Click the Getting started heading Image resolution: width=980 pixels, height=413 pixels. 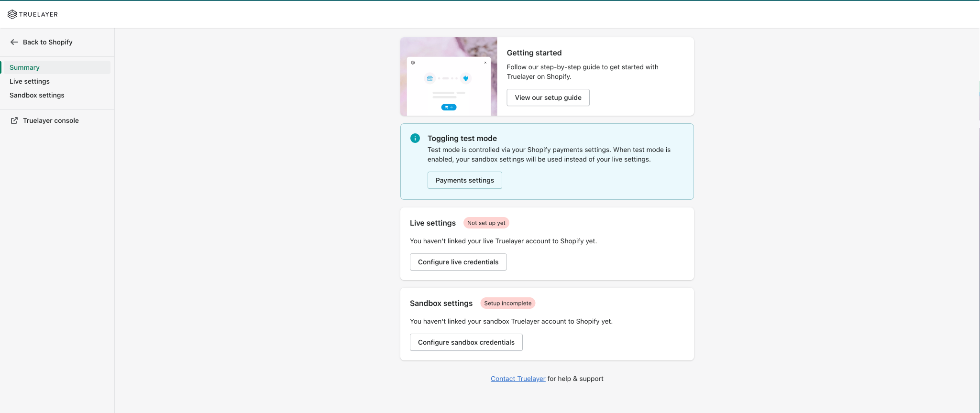tap(534, 53)
